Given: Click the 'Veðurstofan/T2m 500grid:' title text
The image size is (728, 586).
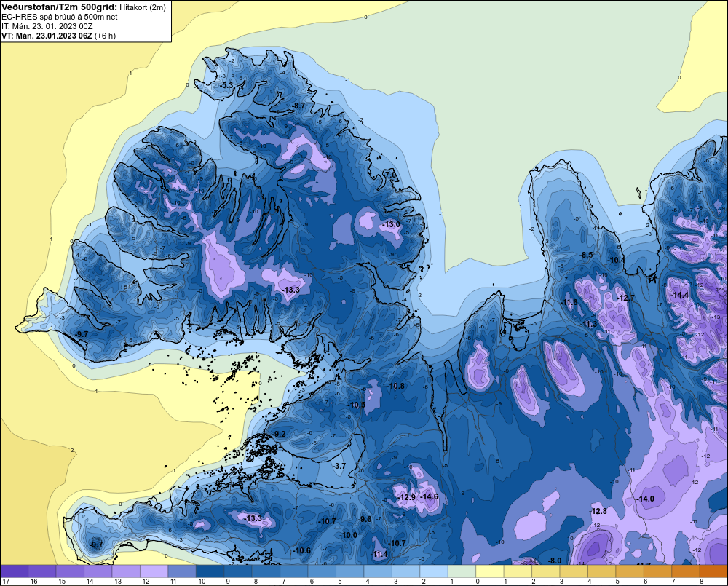Looking at the screenshot, I should click(x=59, y=7).
